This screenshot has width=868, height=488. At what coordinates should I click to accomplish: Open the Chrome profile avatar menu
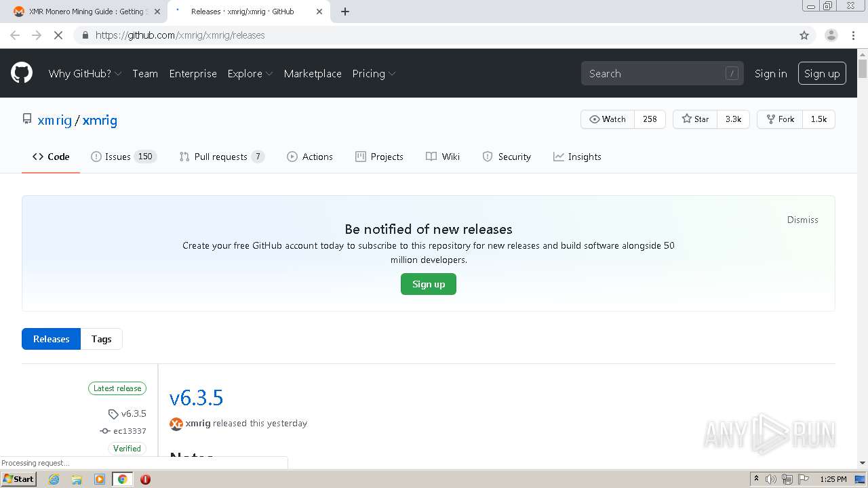(x=831, y=35)
